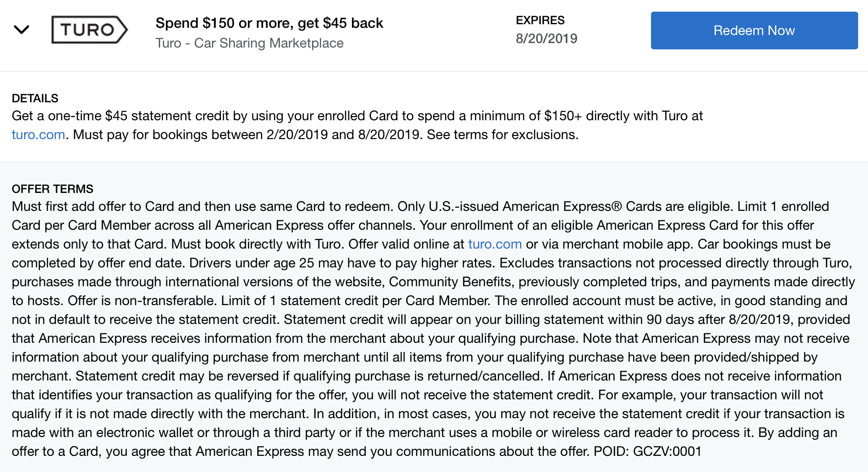Viewport: 868px width, 472px height.
Task: Open the turo.com link in the Details section
Action: [x=39, y=135]
